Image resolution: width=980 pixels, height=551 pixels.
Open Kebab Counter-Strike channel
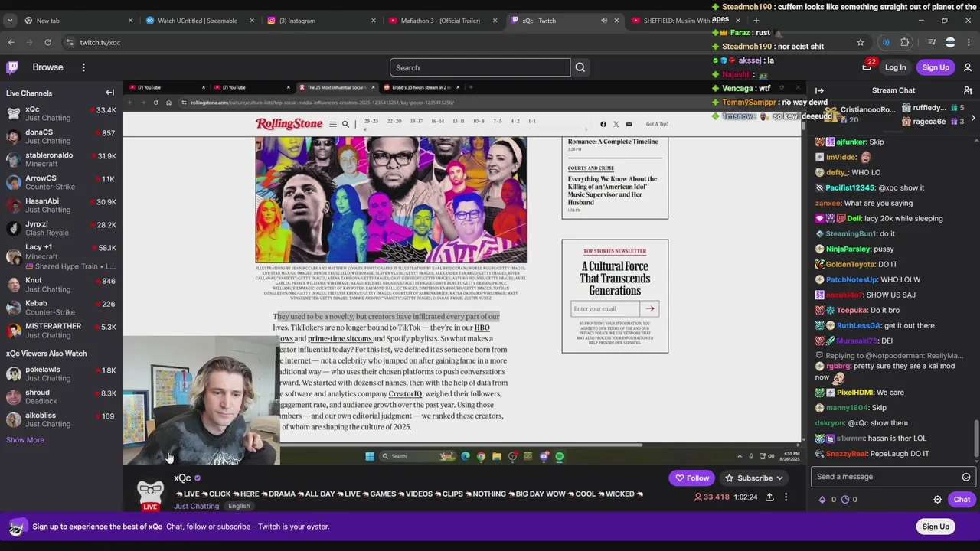click(61, 308)
